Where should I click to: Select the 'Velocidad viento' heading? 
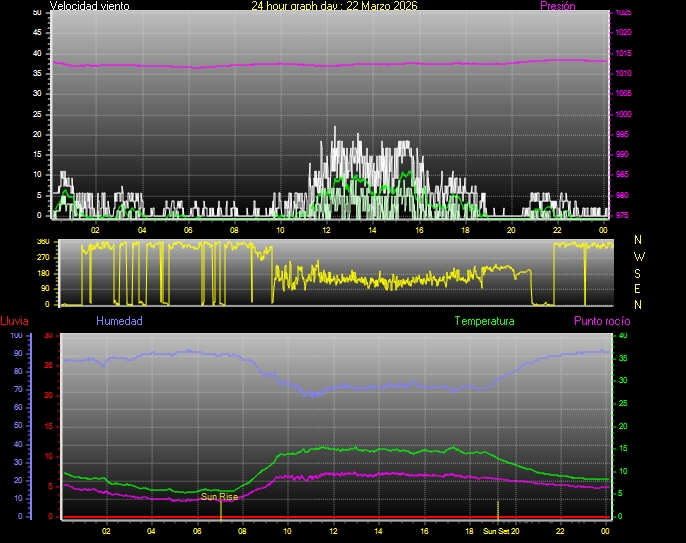[x=95, y=6]
